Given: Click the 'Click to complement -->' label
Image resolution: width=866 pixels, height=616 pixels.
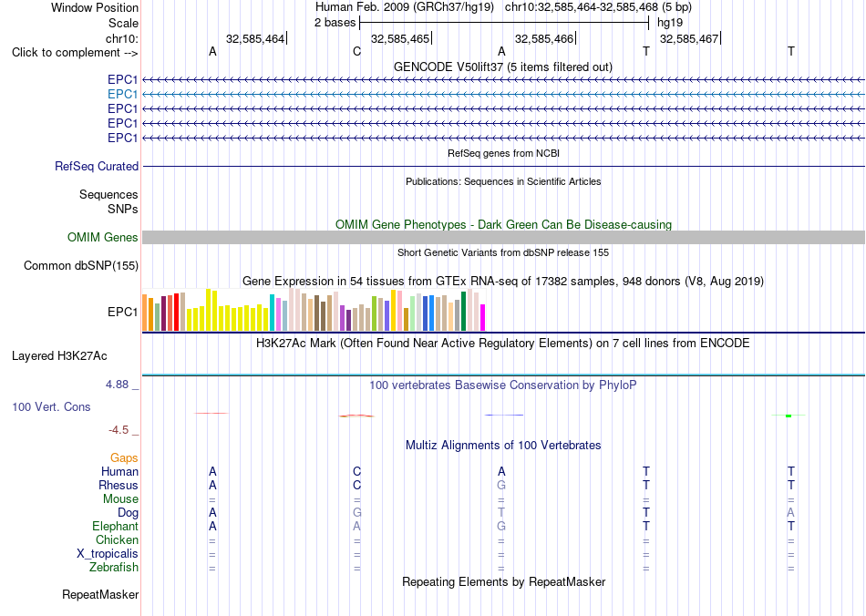Looking at the screenshot, I should pyautogui.click(x=75, y=53).
